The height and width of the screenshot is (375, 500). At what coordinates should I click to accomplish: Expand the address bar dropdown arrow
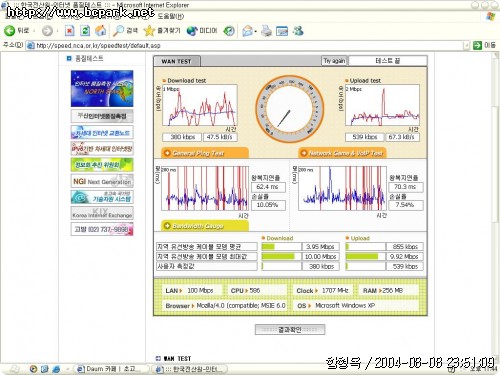(466, 45)
